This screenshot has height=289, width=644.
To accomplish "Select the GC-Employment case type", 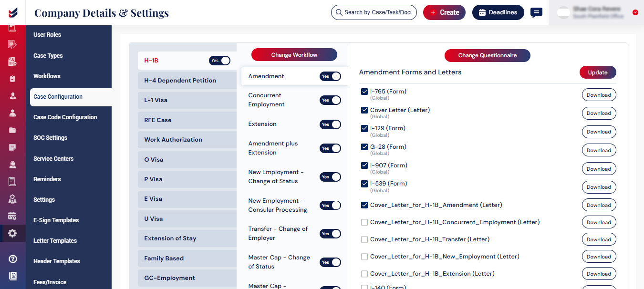I will tap(187, 278).
